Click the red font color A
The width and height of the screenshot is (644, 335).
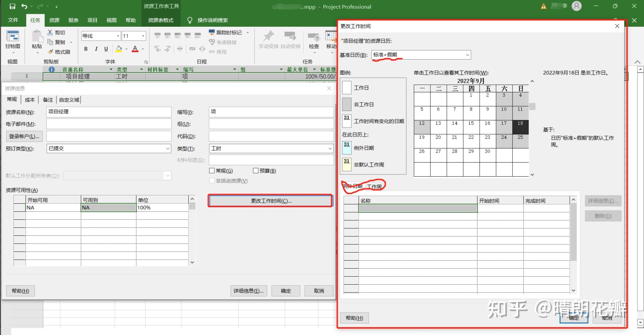click(135, 49)
